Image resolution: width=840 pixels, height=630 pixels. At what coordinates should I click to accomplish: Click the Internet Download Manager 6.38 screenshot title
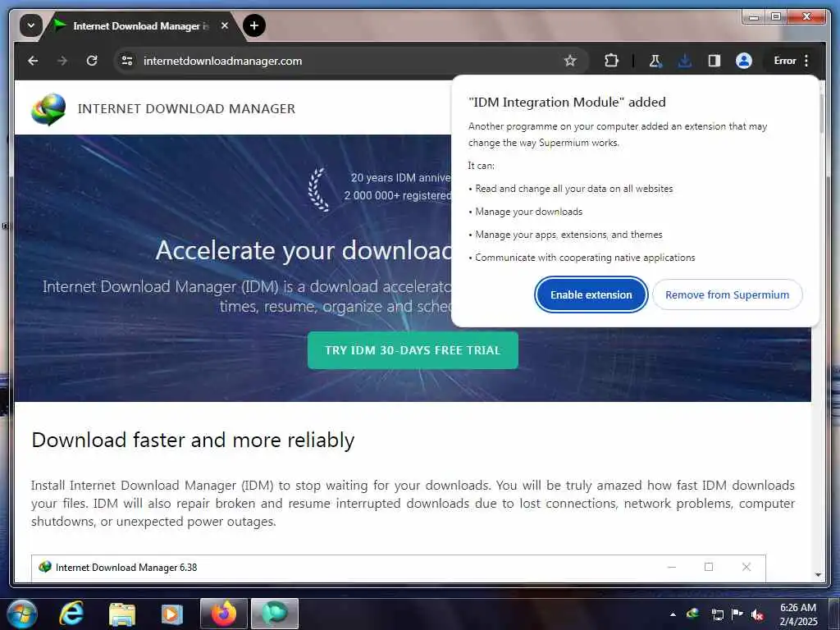click(126, 568)
